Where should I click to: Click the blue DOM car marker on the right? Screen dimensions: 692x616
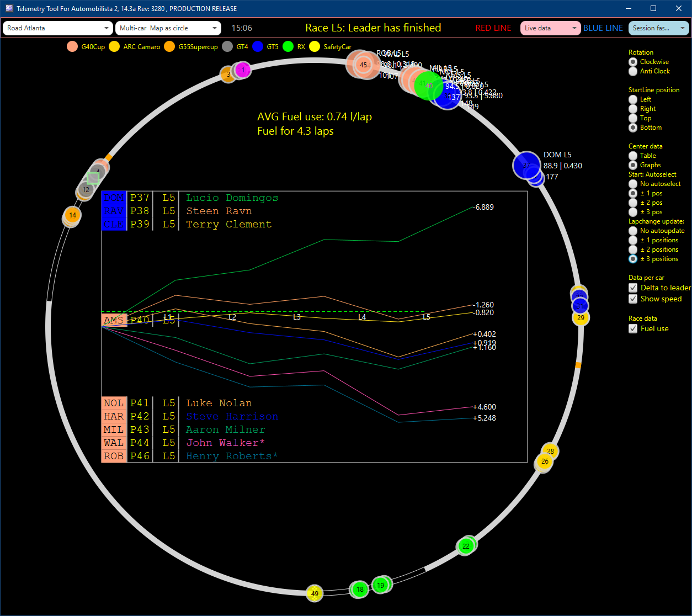click(x=525, y=165)
